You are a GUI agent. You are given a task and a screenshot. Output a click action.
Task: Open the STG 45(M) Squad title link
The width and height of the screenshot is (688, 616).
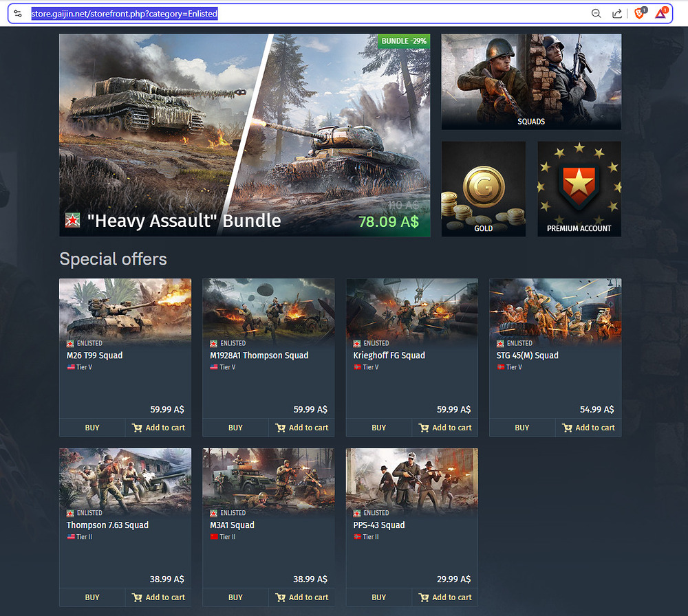[527, 355]
